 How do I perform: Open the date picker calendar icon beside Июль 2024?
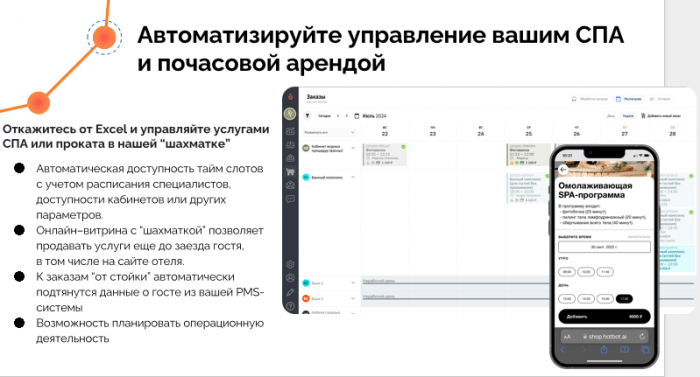[357, 116]
